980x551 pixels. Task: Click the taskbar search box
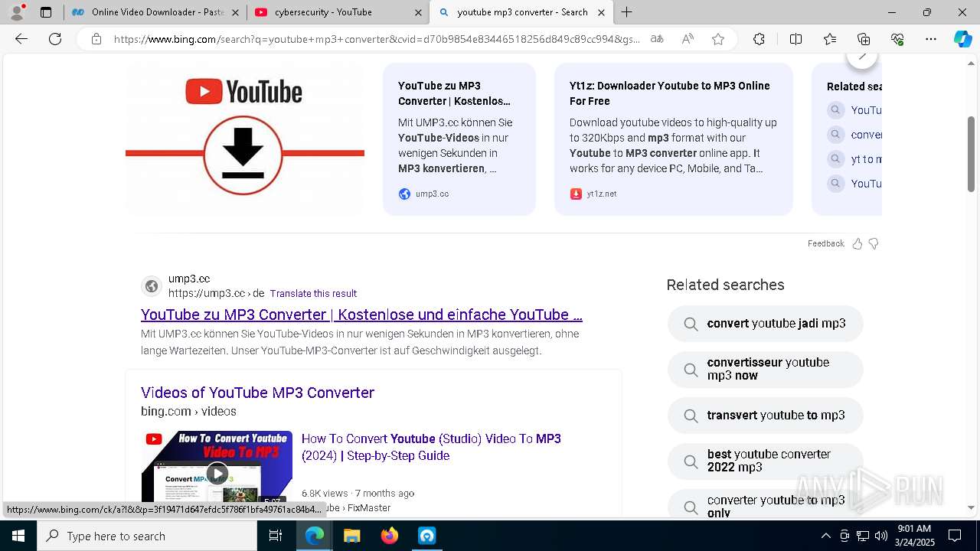(x=147, y=536)
